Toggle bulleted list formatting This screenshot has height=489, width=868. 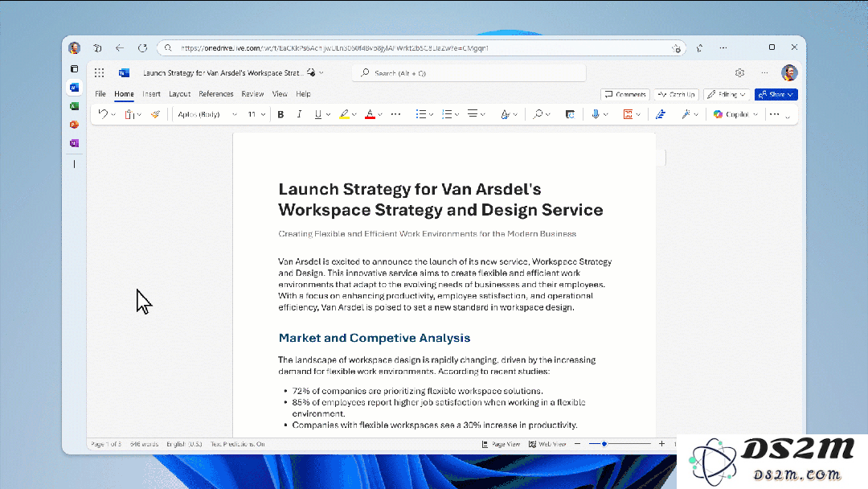click(420, 114)
